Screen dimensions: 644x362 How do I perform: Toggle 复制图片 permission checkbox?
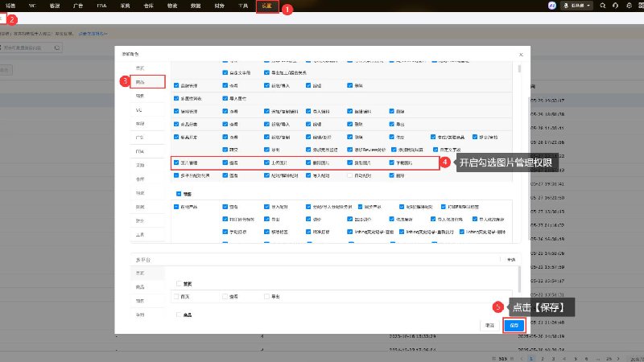pyautogui.click(x=349, y=162)
